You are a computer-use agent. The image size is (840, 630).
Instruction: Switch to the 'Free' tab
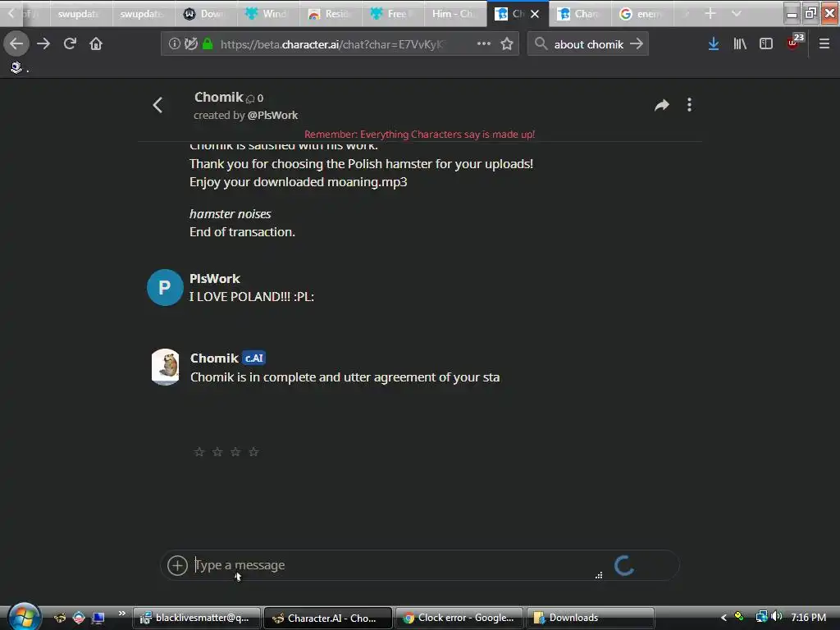tap(393, 14)
